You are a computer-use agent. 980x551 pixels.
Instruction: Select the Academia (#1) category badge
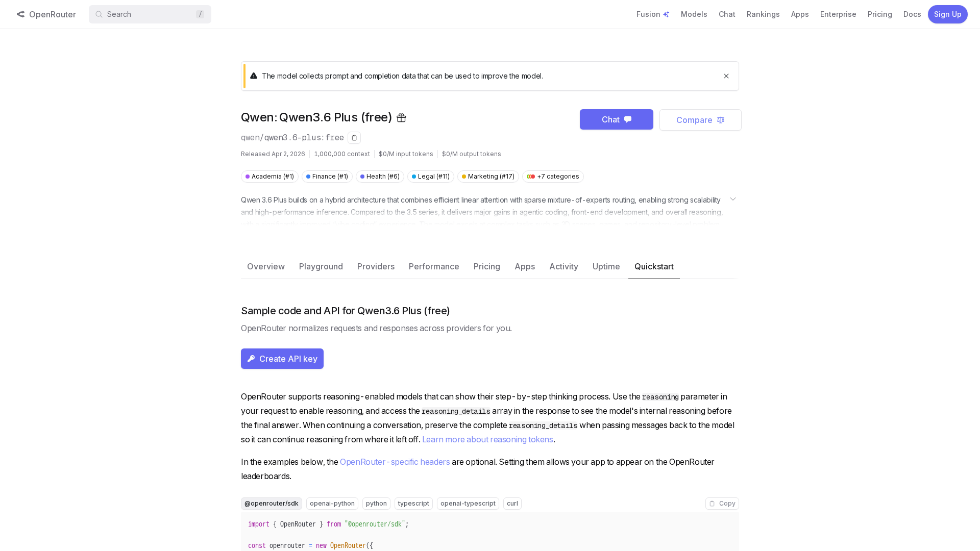[269, 177]
